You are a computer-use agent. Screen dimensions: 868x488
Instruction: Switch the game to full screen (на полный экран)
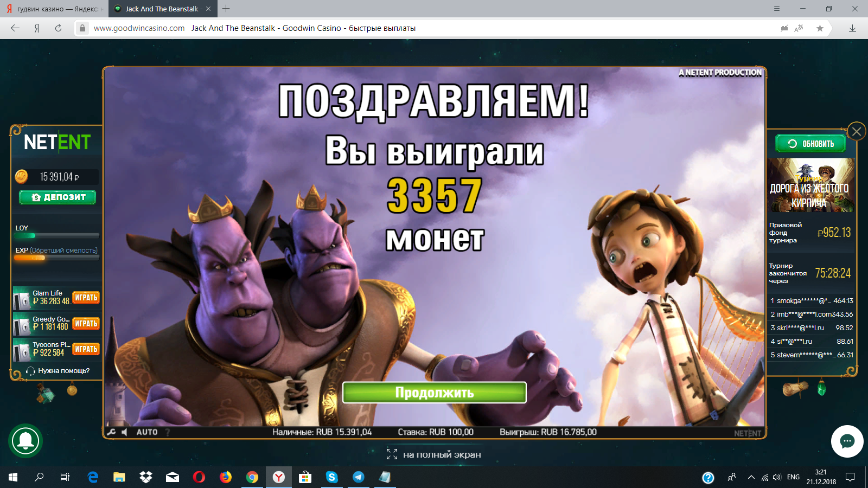click(x=433, y=454)
